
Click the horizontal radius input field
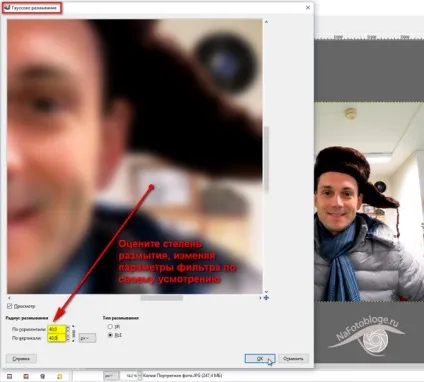(x=57, y=329)
